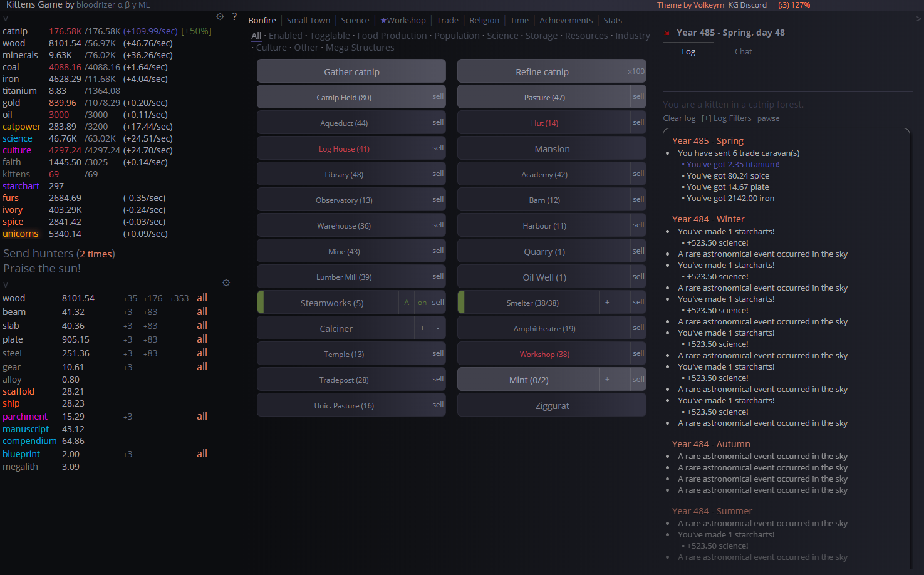Click the Send hunters link
924x575 pixels.
(x=38, y=254)
